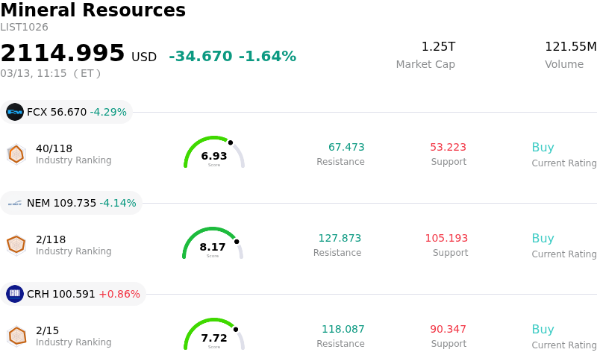Image resolution: width=597 pixels, height=364 pixels.
Task: Click the 8.17 score gauge for NEM
Action: click(213, 245)
